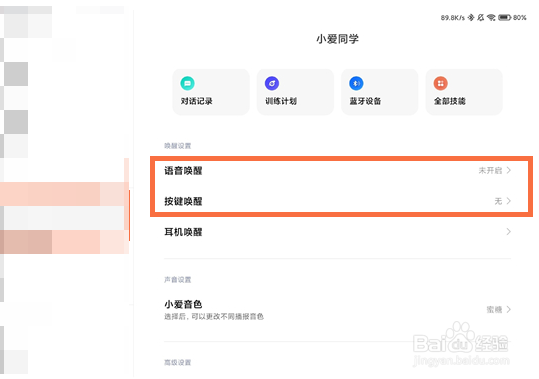Click the 高级设置 section header
The image size is (539, 379).
[177, 363]
